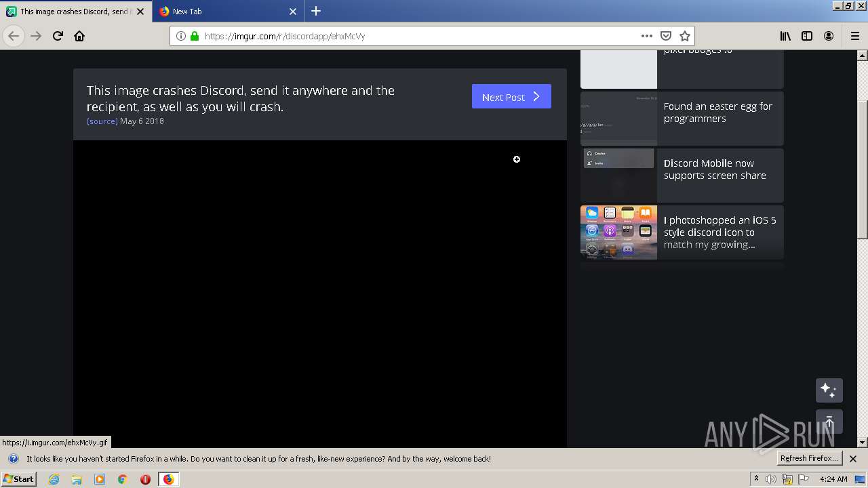Open the Windows Start menu
Screen dimensions: 868x488
pos(19,479)
